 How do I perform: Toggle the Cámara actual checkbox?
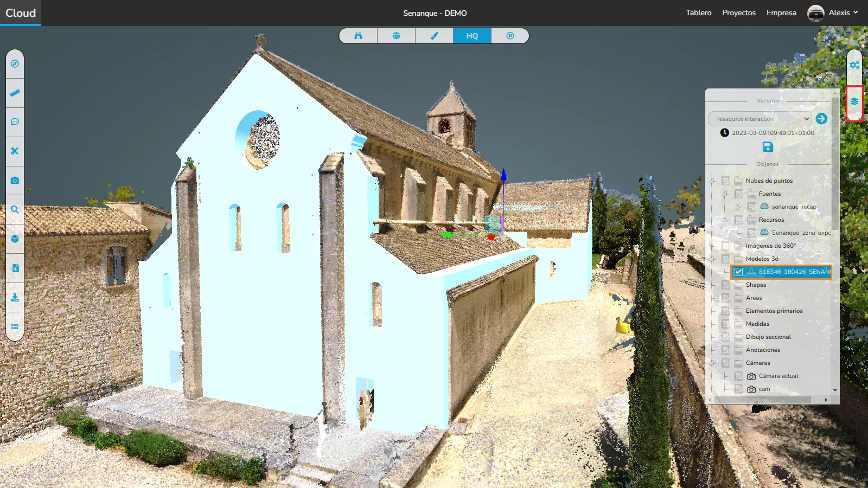(x=738, y=376)
